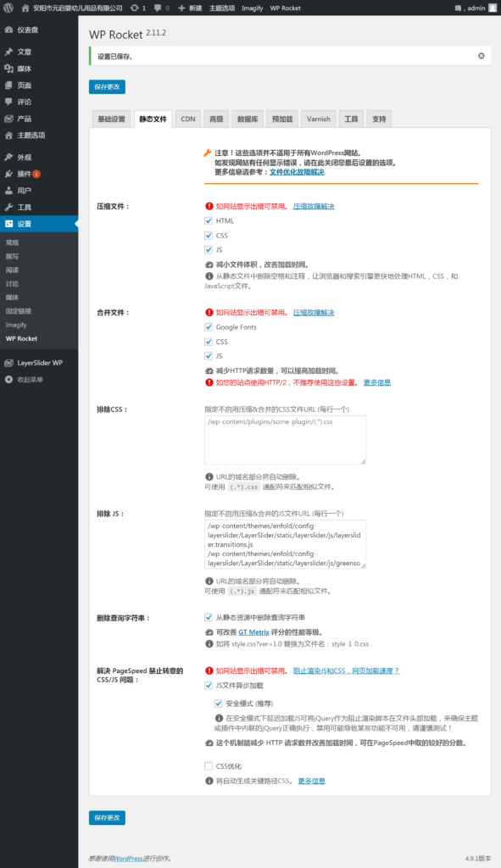Click bottom 保存更改 button
501x868 pixels.
click(x=107, y=818)
